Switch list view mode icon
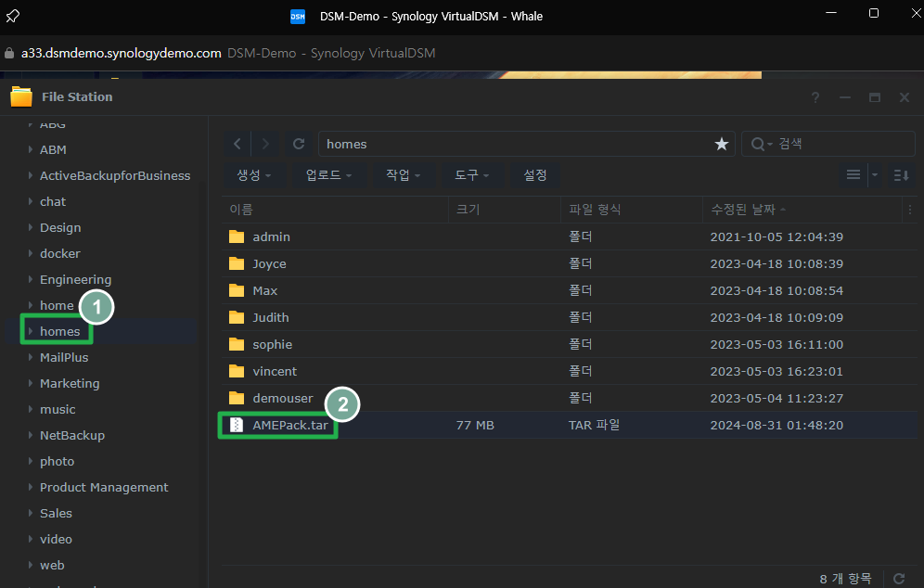This screenshot has width=924, height=588. [853, 174]
